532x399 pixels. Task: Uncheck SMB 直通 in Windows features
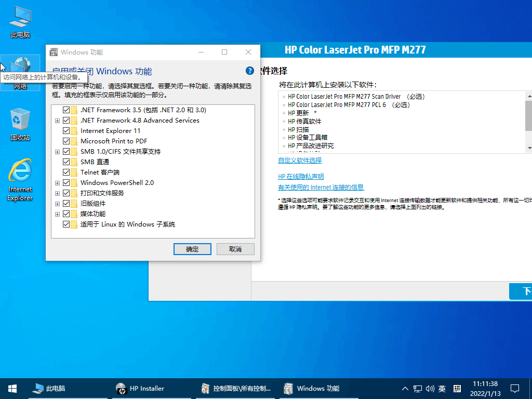66,162
